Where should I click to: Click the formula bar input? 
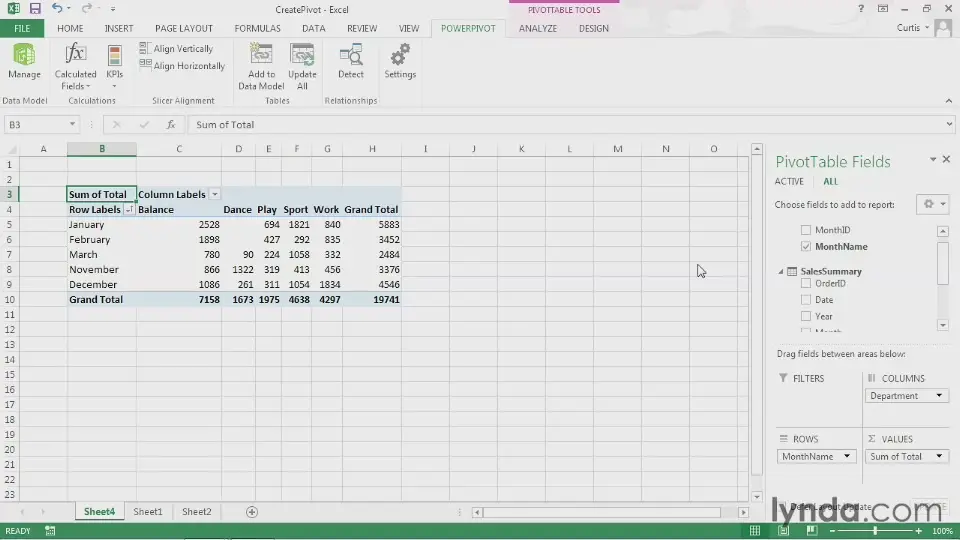(x=566, y=124)
